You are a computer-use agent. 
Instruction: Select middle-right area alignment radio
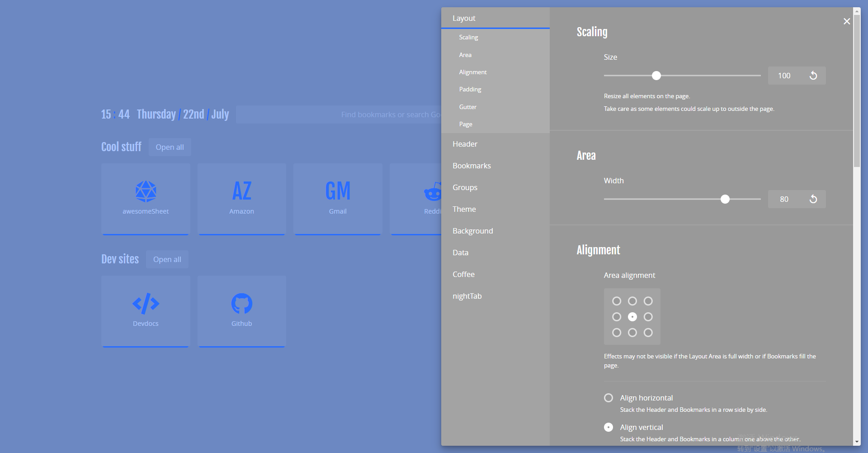click(648, 317)
